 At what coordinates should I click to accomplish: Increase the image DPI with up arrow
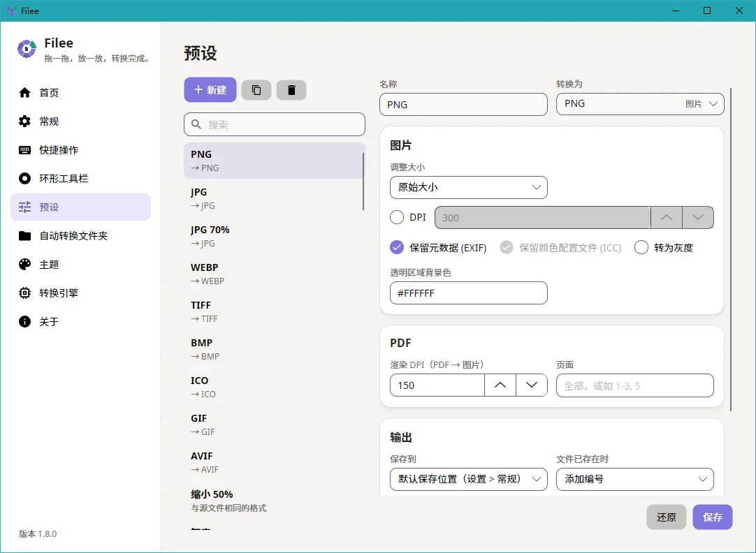pos(667,217)
